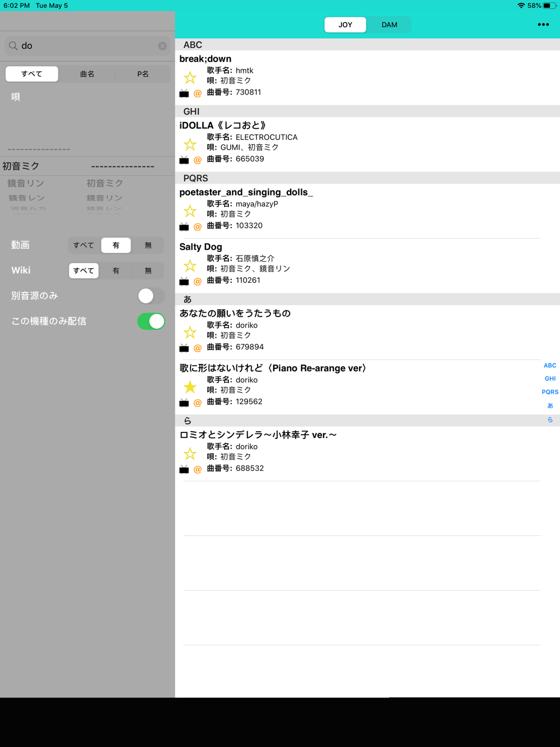
Task: Jump to GHI in section index
Action: (x=550, y=379)
